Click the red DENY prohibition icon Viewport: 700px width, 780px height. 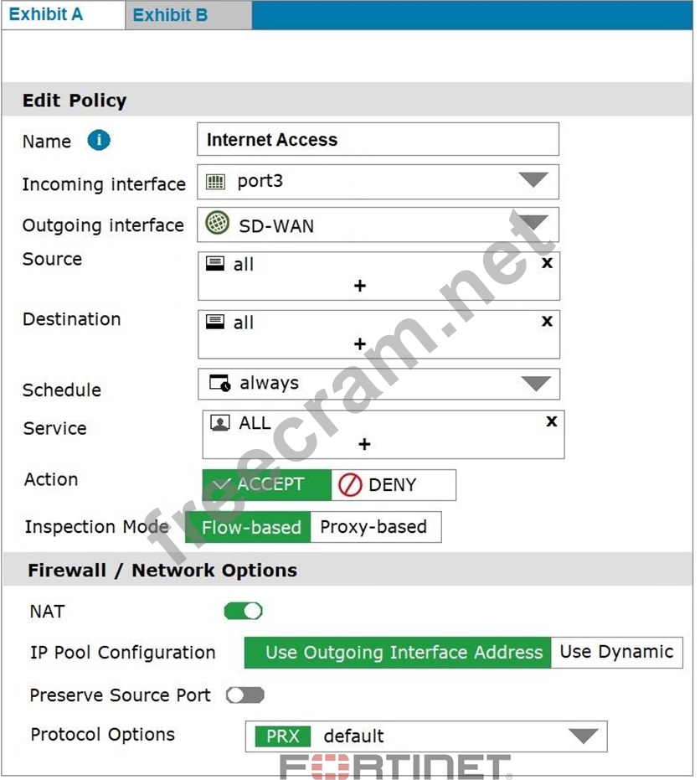350,485
